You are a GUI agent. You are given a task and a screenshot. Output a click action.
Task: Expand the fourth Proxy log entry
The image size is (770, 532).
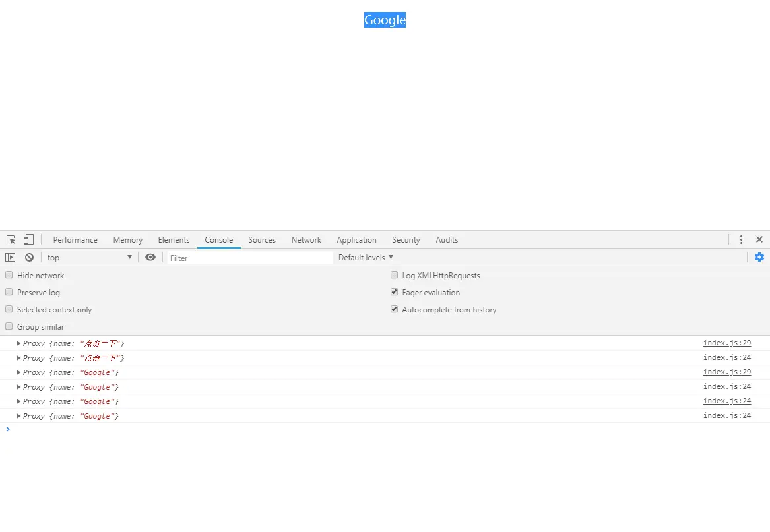click(18, 387)
